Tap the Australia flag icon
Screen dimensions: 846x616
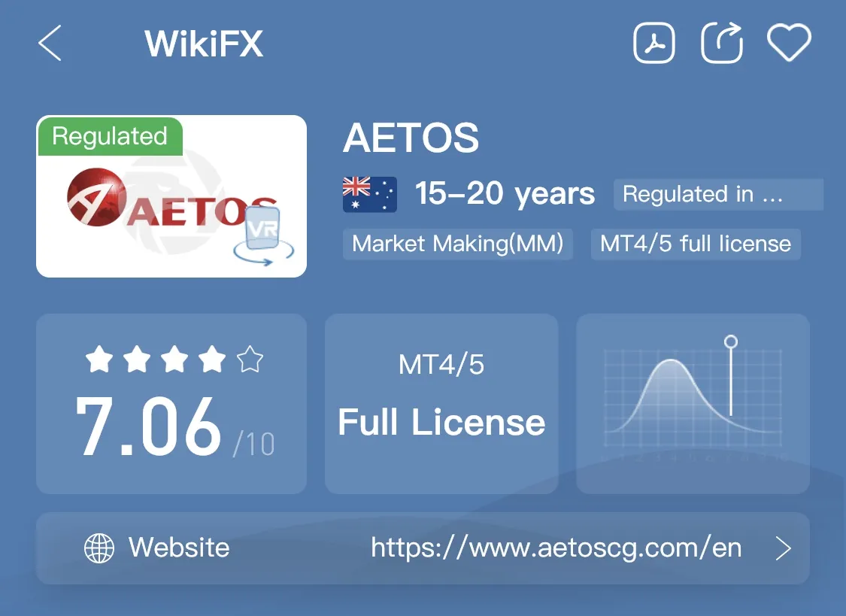(369, 194)
